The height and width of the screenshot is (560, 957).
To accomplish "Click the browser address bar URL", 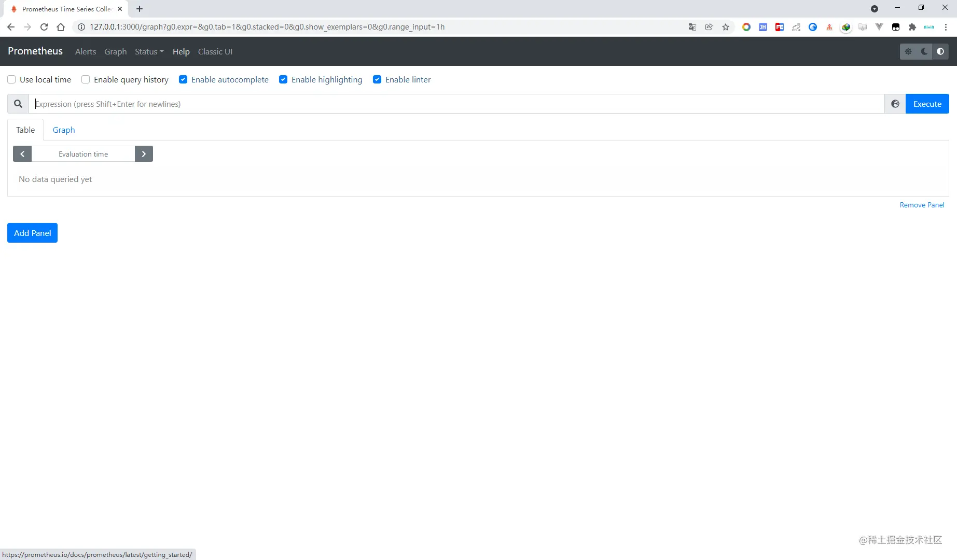I will (267, 27).
